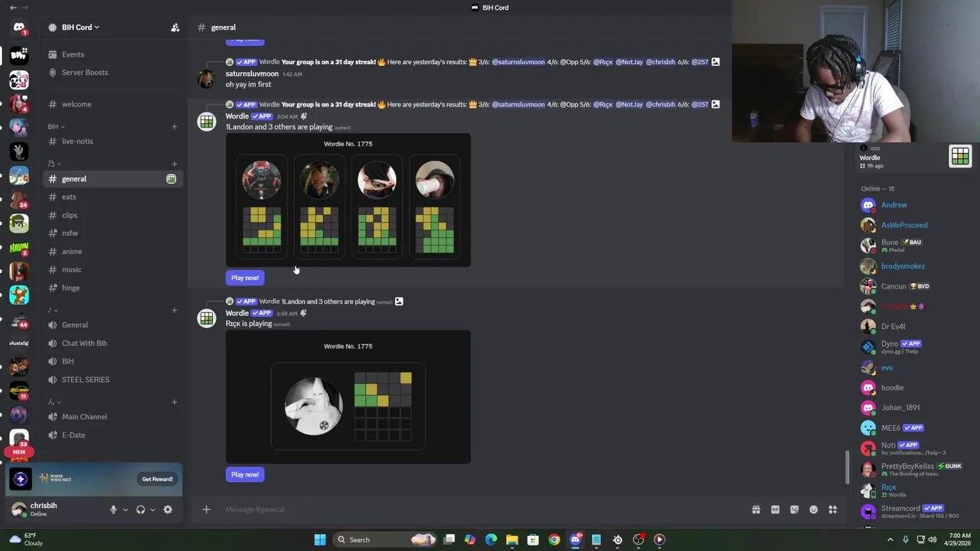Go to the welcome channel
980x551 pixels.
pyautogui.click(x=113, y=105)
